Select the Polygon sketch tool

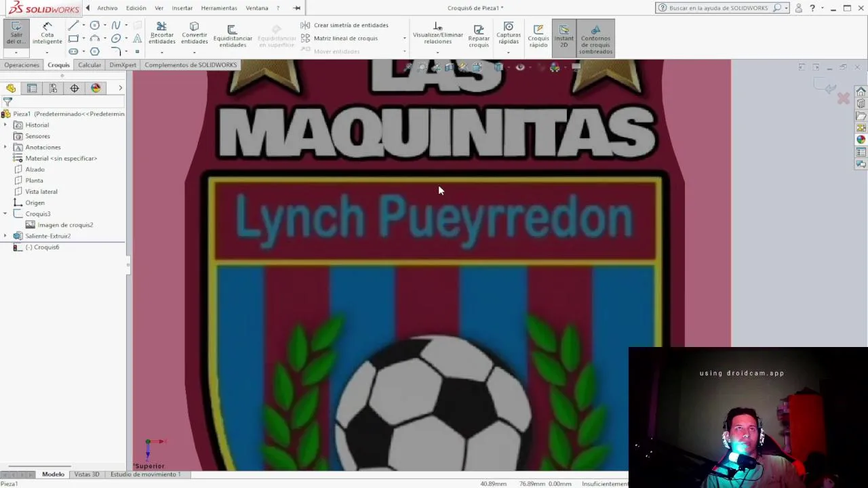click(95, 52)
